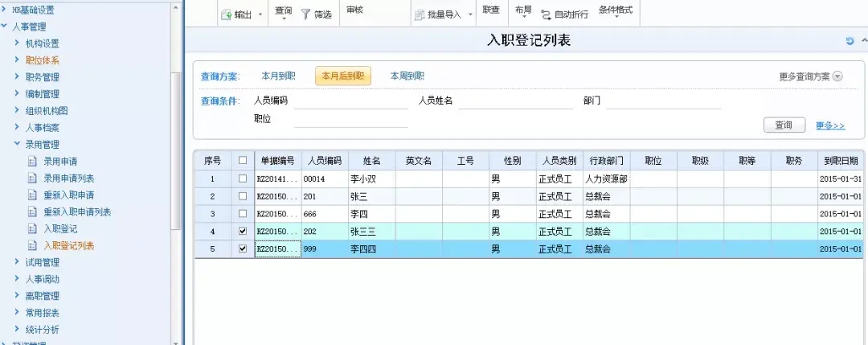Click the refresh icon beside the title
868x345 pixels.
850,41
